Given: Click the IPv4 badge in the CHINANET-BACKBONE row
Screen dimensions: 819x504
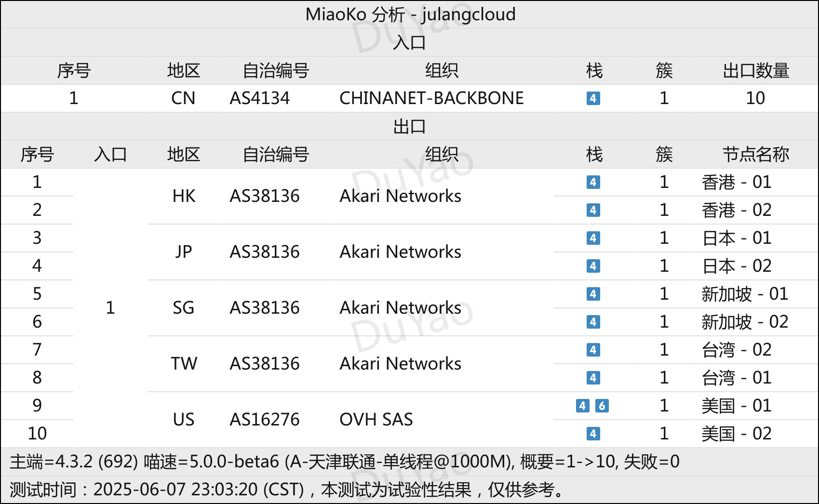Looking at the screenshot, I should [593, 98].
